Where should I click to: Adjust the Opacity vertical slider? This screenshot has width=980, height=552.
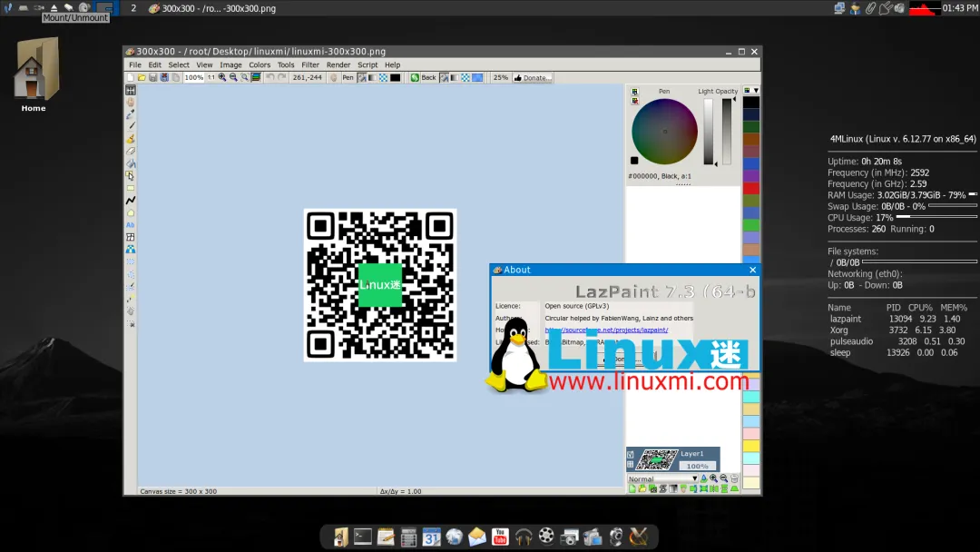click(x=727, y=132)
